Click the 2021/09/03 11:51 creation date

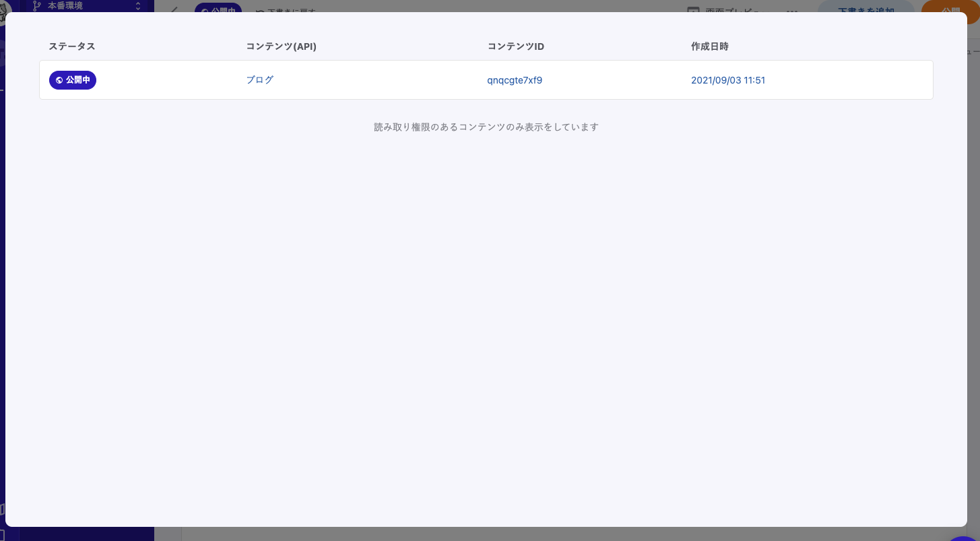tap(727, 80)
